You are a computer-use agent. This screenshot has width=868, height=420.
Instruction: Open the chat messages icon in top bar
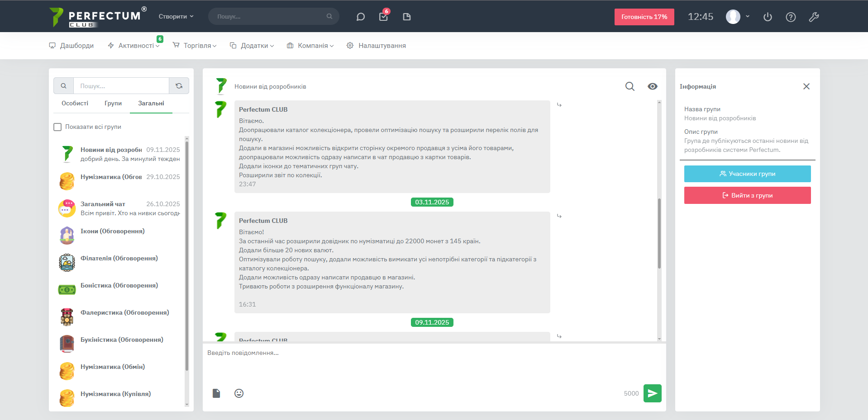[x=360, y=17]
